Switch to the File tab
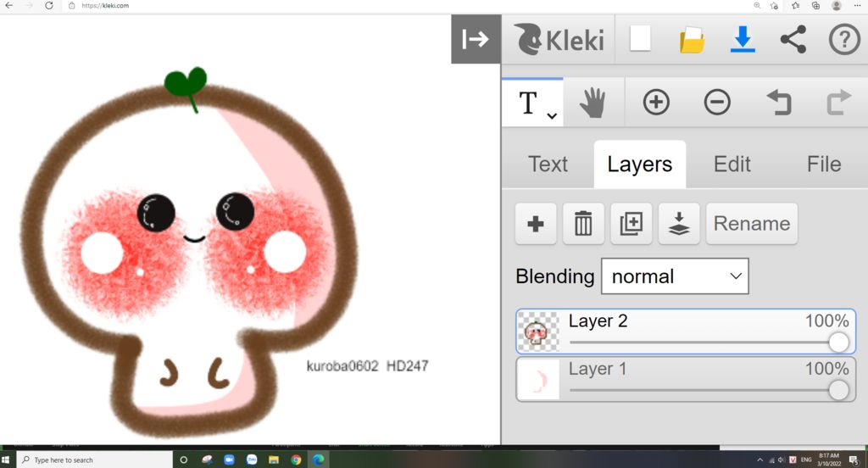The width and height of the screenshot is (868, 468). (x=824, y=164)
